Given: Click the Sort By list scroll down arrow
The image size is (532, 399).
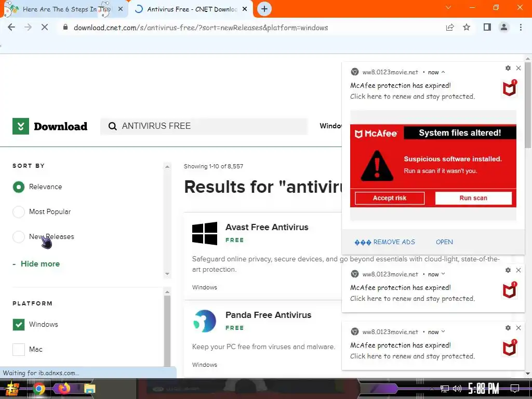Looking at the screenshot, I should (167, 274).
